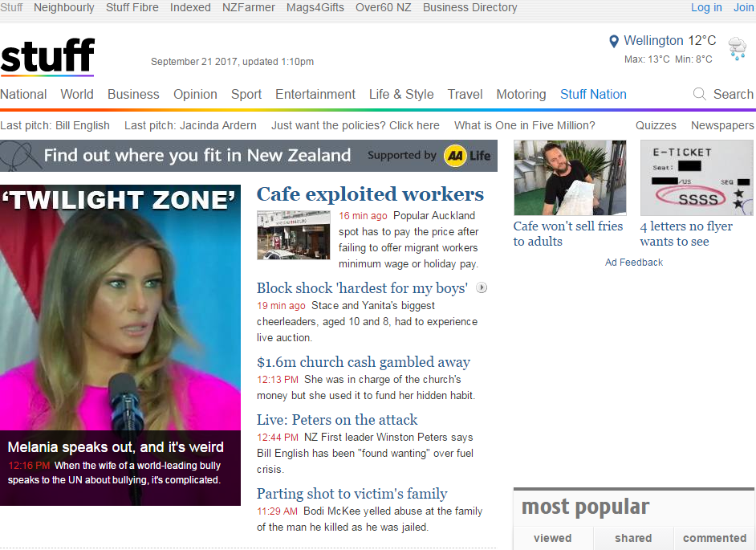Open 'Cafe won't sell fries to adults'
Screen dimensions: 756x550
point(568,234)
